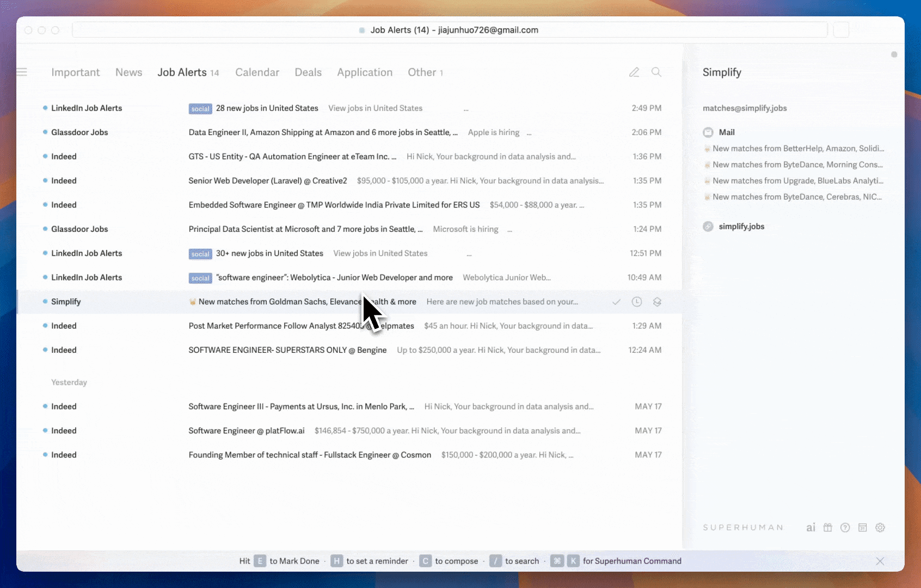Image resolution: width=921 pixels, height=588 pixels.
Task: Set a reminder using the clock icon
Action: [636, 302]
